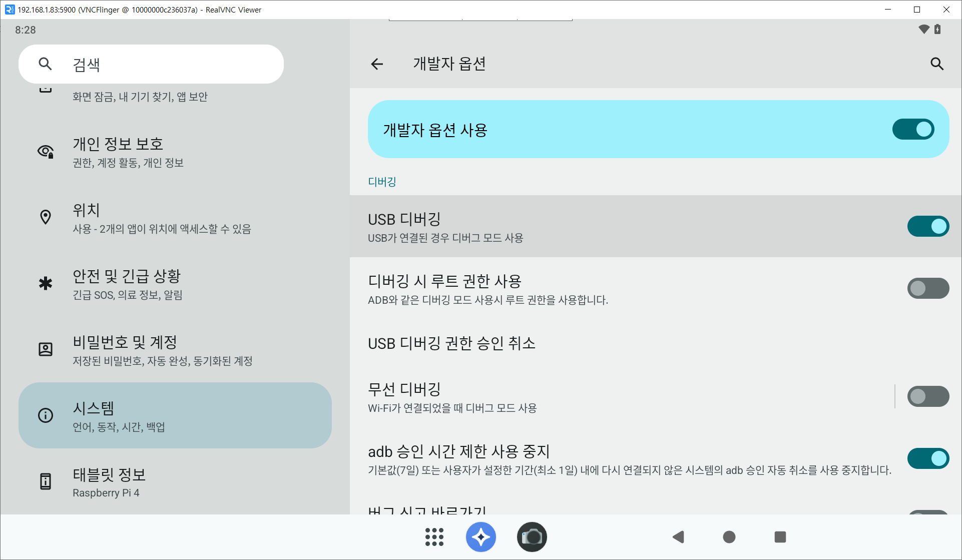Click the 검색 settings search field
This screenshot has height=560, width=962.
click(x=151, y=64)
